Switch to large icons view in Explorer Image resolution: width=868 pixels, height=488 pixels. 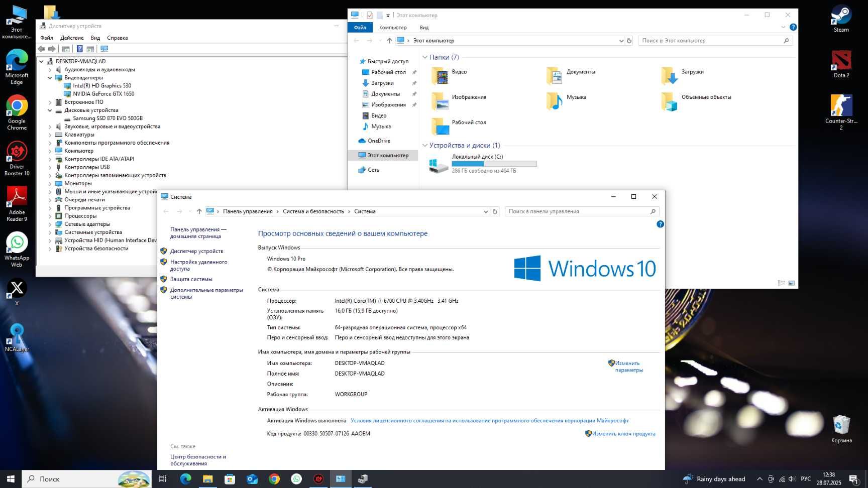(791, 283)
